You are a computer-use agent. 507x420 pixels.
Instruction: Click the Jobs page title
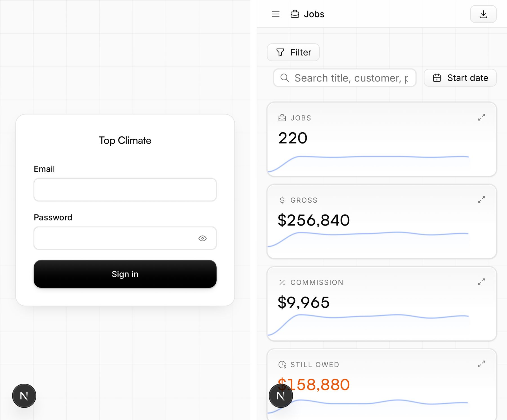(x=314, y=14)
